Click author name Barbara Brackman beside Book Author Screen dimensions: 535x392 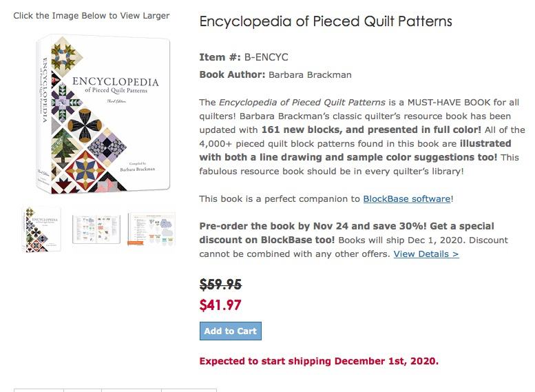(311, 74)
